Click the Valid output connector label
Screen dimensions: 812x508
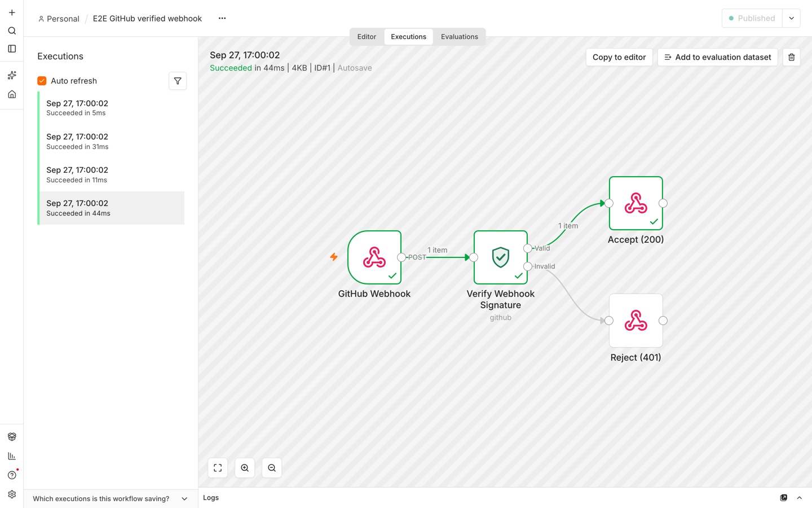(542, 248)
